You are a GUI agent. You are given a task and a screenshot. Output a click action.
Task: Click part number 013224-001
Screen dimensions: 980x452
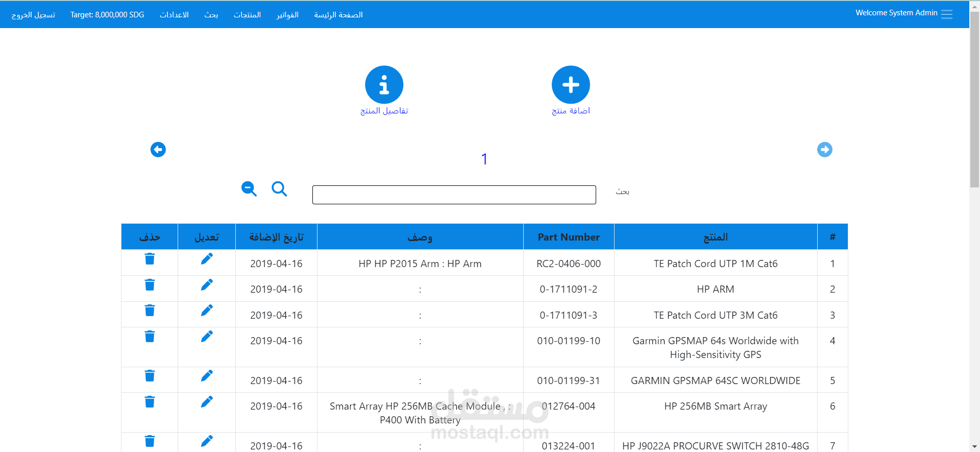pos(569,446)
